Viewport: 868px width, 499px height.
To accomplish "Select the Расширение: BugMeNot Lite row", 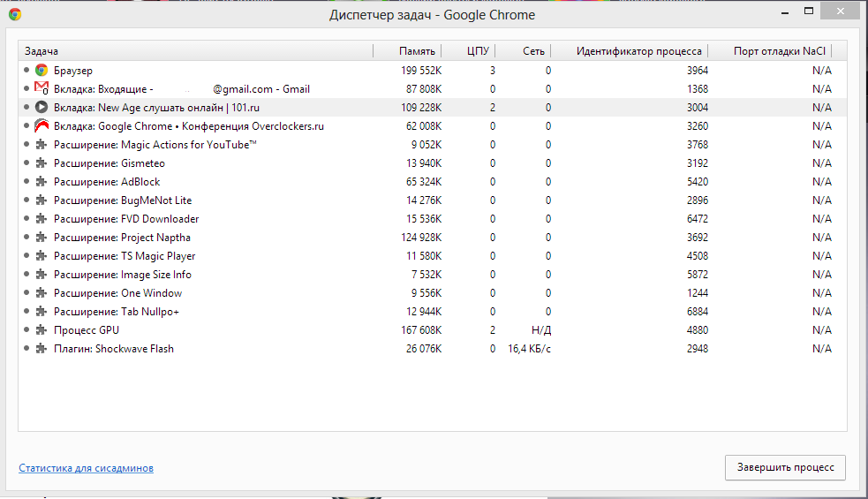I will click(433, 200).
